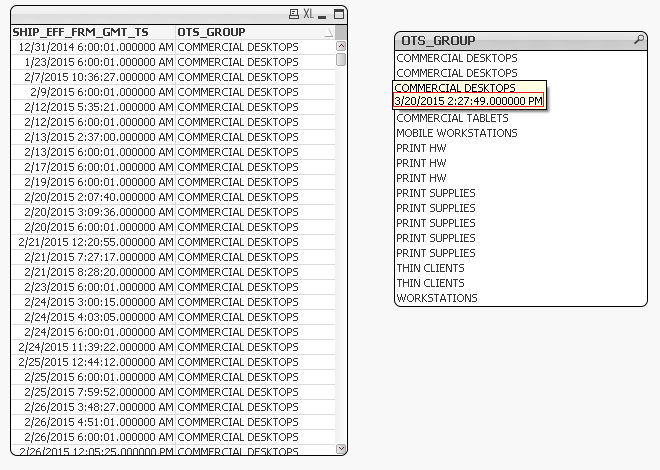Maximize the table box
This screenshot has height=470, width=660.
click(x=339, y=14)
